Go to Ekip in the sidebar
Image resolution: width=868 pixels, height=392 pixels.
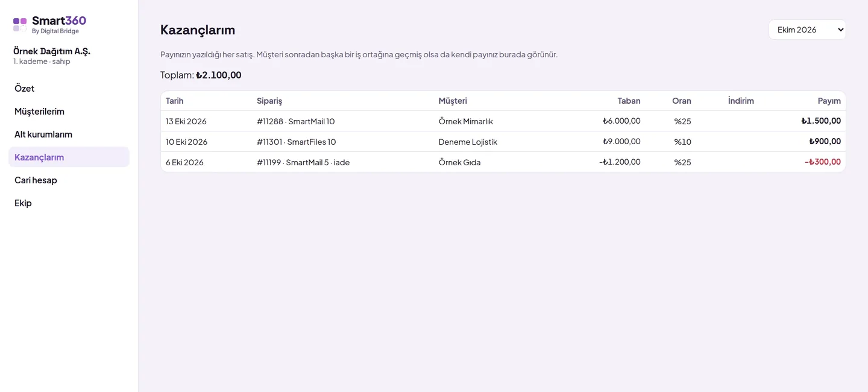[69, 203]
